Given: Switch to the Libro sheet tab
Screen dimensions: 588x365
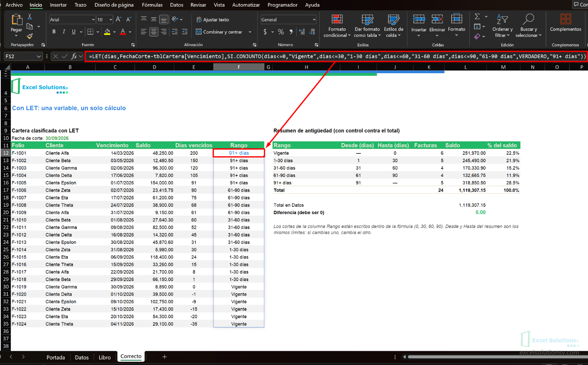Looking at the screenshot, I should point(105,357).
